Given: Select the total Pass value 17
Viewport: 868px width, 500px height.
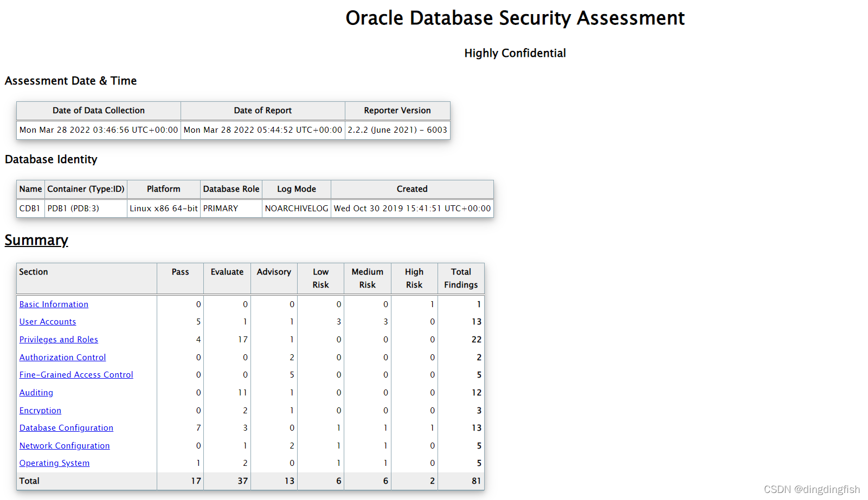Looking at the screenshot, I should (196, 481).
